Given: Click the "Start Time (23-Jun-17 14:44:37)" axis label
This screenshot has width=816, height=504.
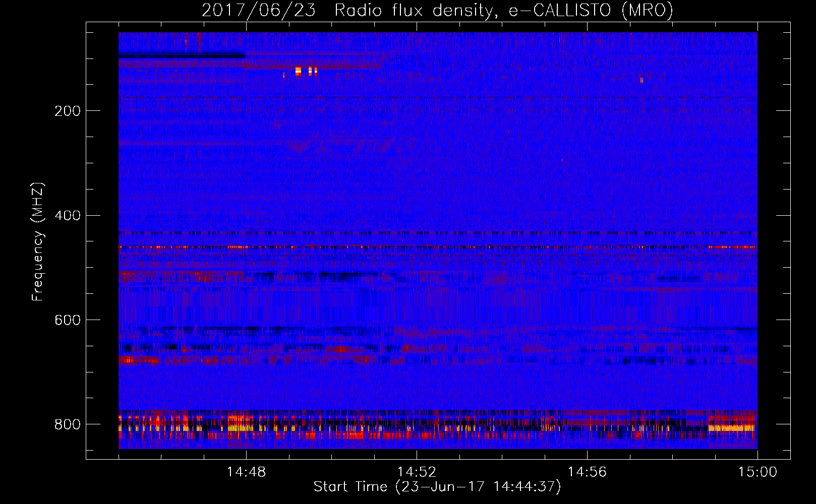Looking at the screenshot, I should pyautogui.click(x=437, y=487).
